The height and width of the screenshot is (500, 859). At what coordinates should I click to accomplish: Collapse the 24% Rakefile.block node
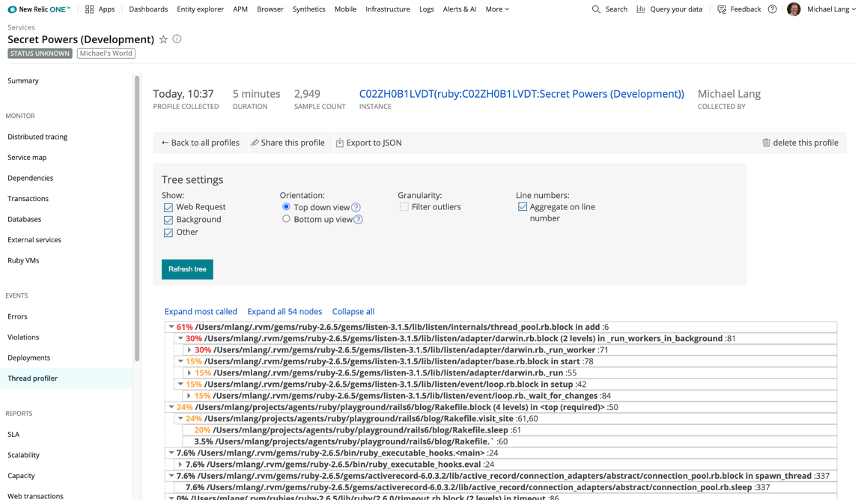[171, 407]
